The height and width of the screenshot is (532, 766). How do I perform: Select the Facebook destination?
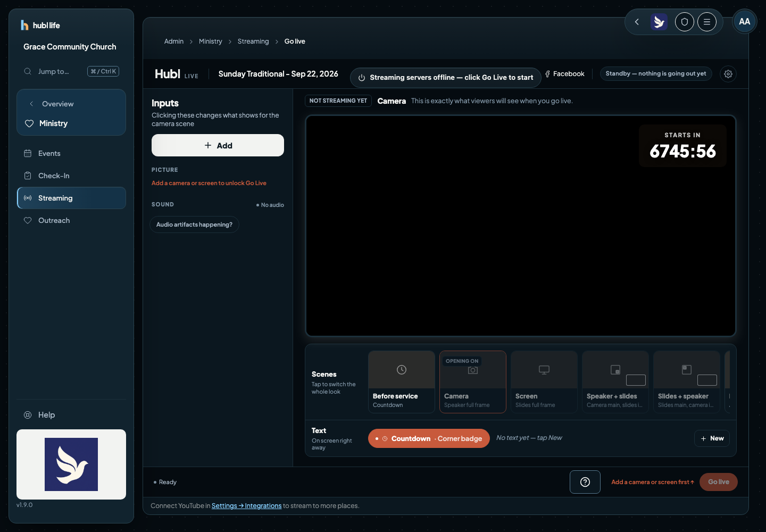565,74
